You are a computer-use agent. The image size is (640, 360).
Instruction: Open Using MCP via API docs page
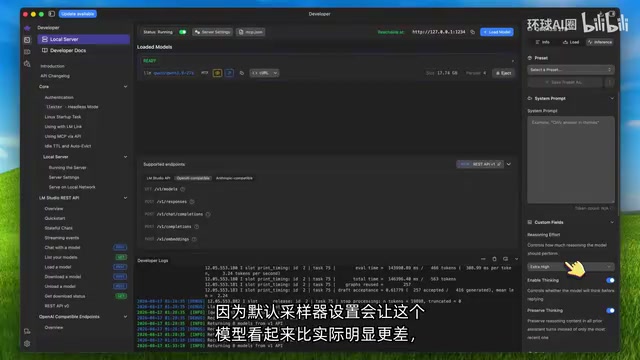click(x=63, y=136)
